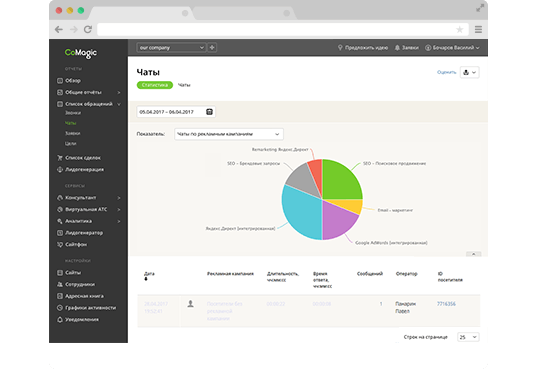Open Заявки in the sidebar submenu

click(73, 133)
